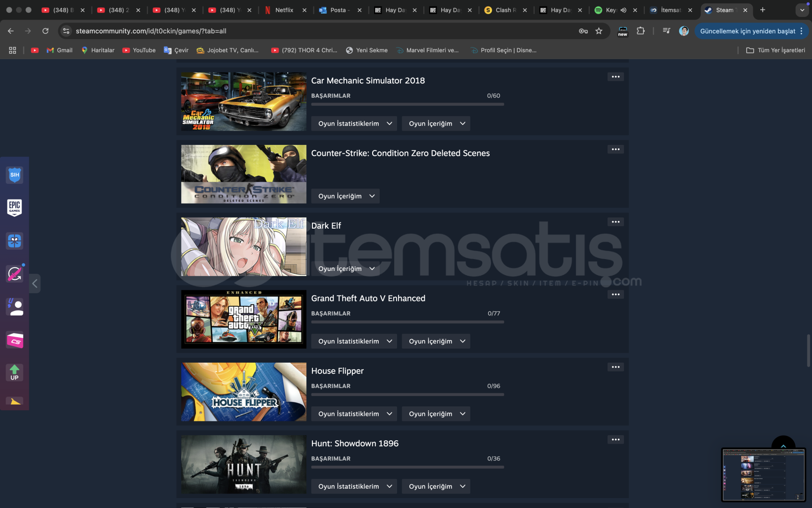Collapse the sidebar with the left chevron
Screen dimensions: 812x508
click(35, 284)
